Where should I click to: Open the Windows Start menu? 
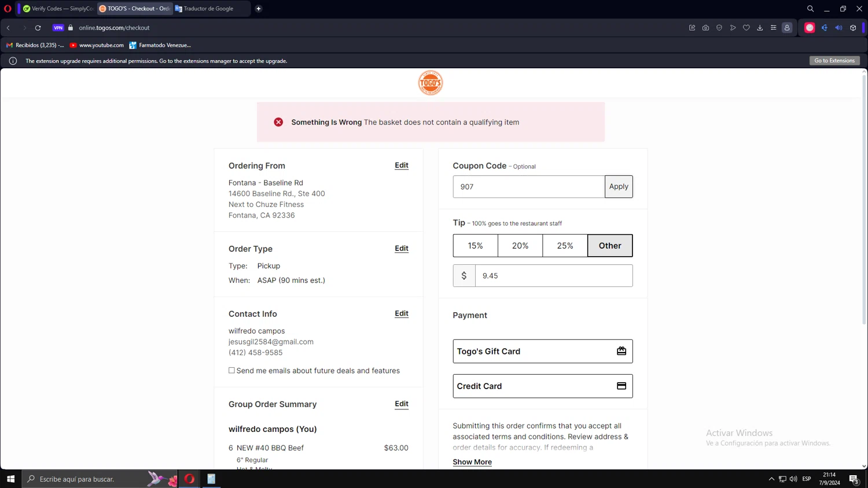pos(10,479)
